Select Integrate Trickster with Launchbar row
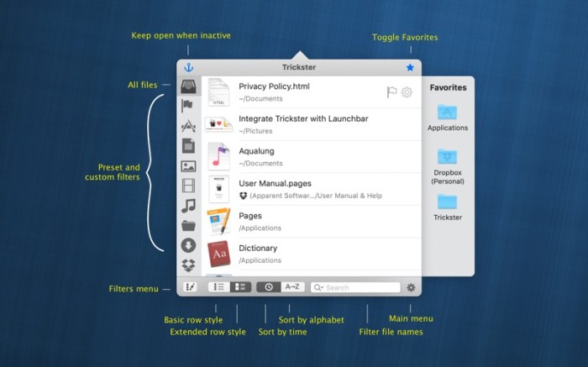Viewport: 588px width, 367px height. coord(312,124)
